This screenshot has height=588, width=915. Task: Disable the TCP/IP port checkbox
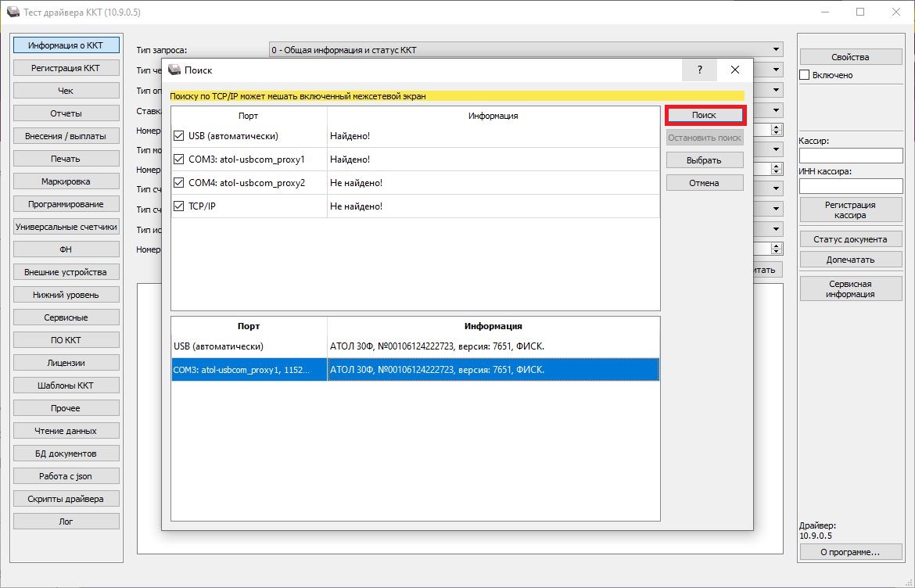tap(179, 206)
